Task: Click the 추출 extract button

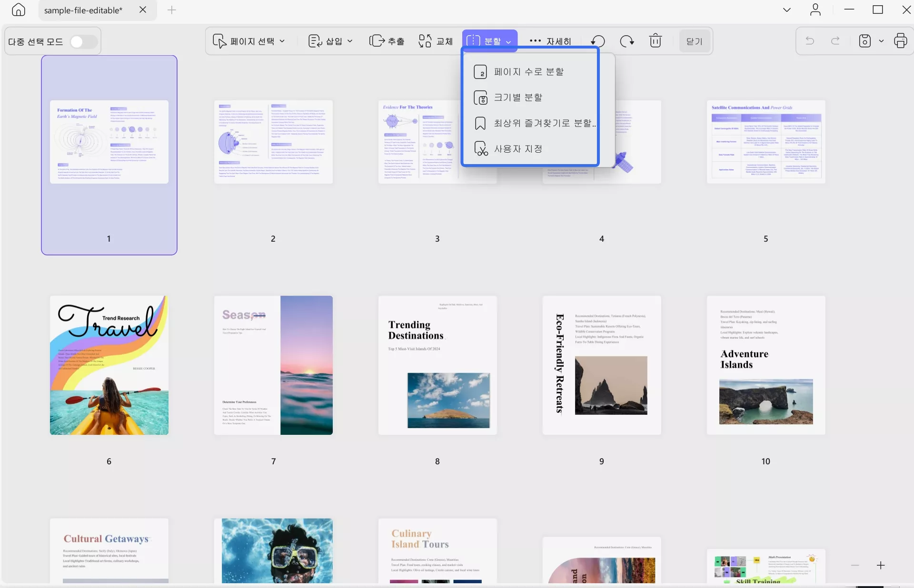Action: pyautogui.click(x=387, y=41)
